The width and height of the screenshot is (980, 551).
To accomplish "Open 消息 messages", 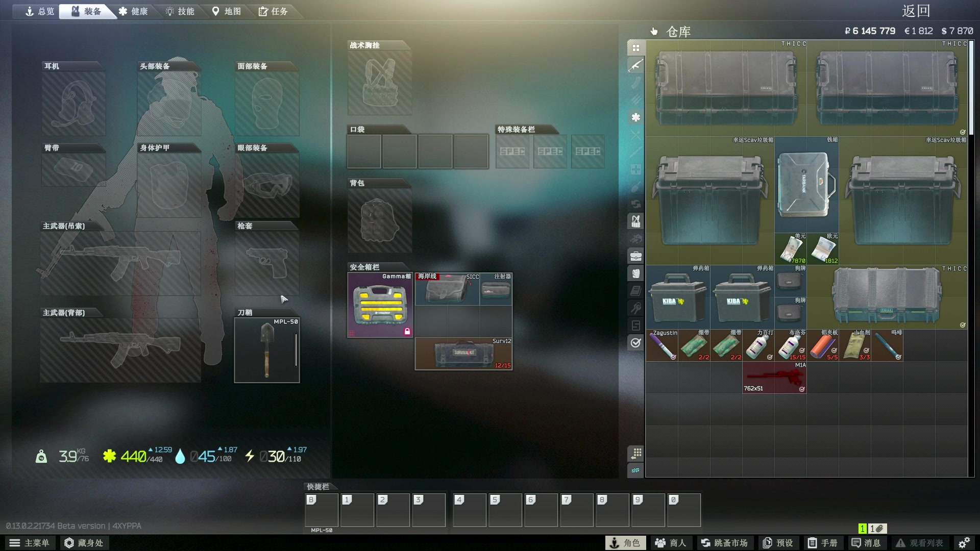I will tap(866, 543).
